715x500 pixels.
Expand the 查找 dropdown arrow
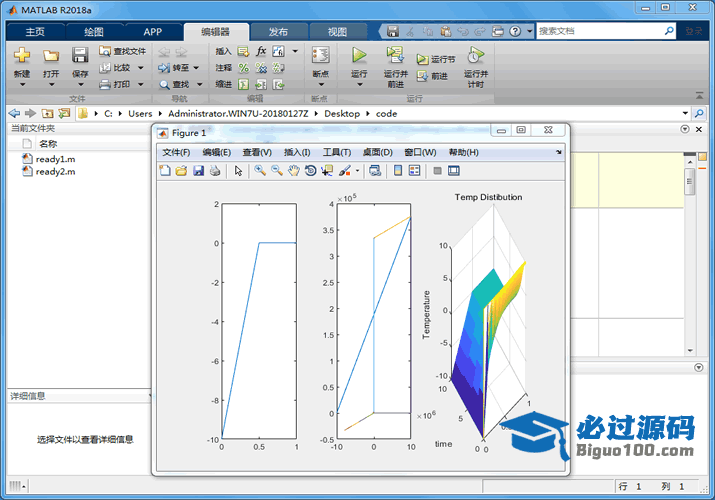(x=199, y=84)
